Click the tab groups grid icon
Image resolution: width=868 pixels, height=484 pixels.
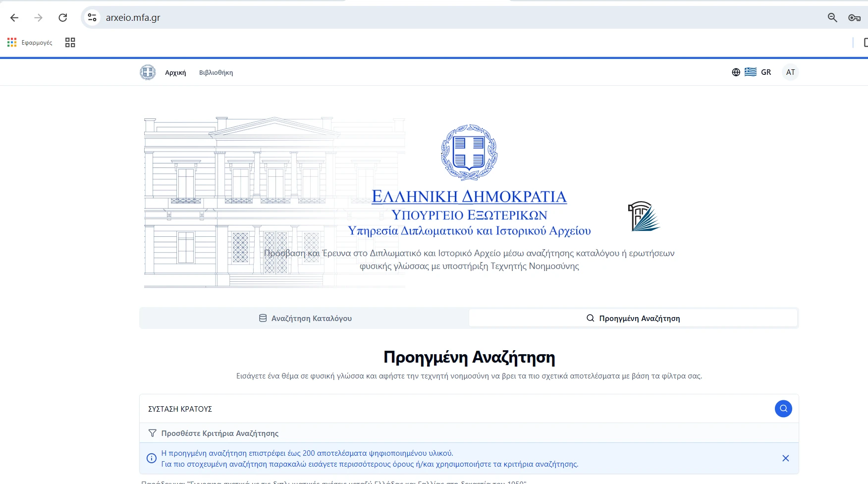pos(70,43)
